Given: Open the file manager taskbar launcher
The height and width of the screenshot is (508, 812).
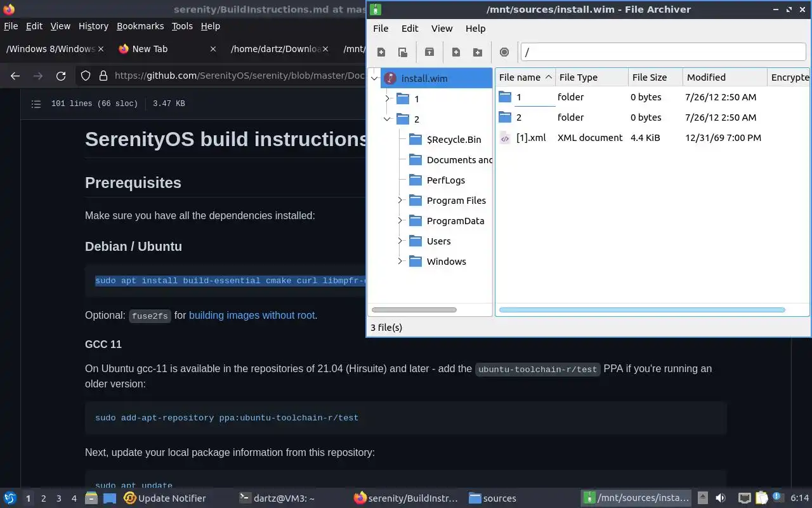Looking at the screenshot, I should [91, 498].
